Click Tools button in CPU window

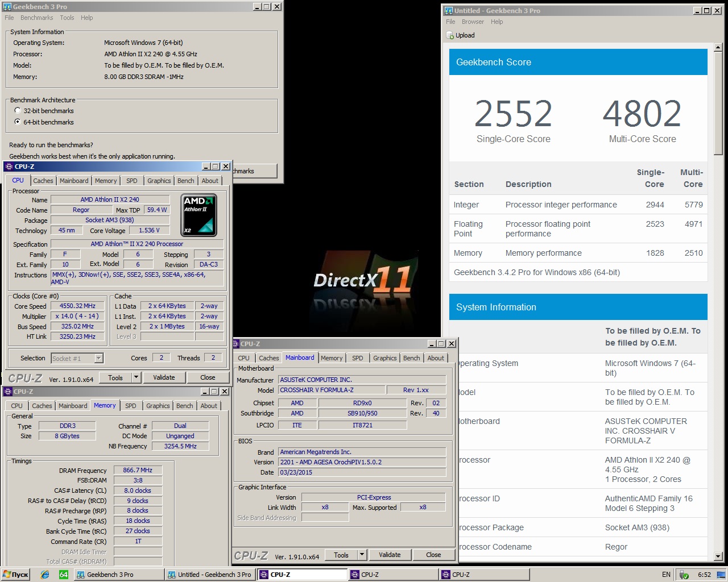(115, 377)
